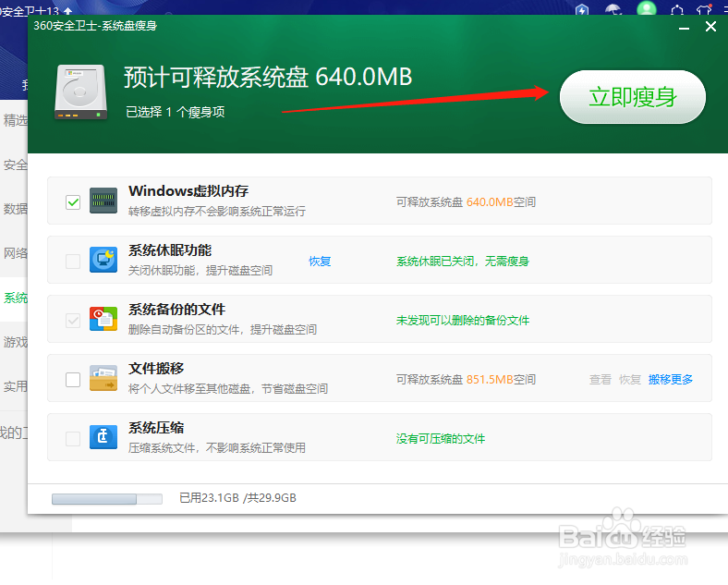The height and width of the screenshot is (585, 728).
Task: Open the 数据 sidebar tab in 360 main window
Action: click(14, 209)
